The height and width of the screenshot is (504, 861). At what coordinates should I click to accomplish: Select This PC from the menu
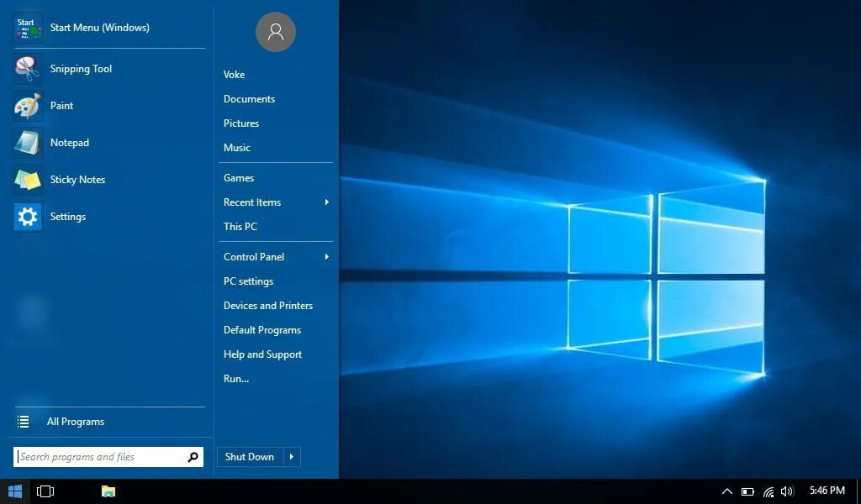click(x=240, y=227)
